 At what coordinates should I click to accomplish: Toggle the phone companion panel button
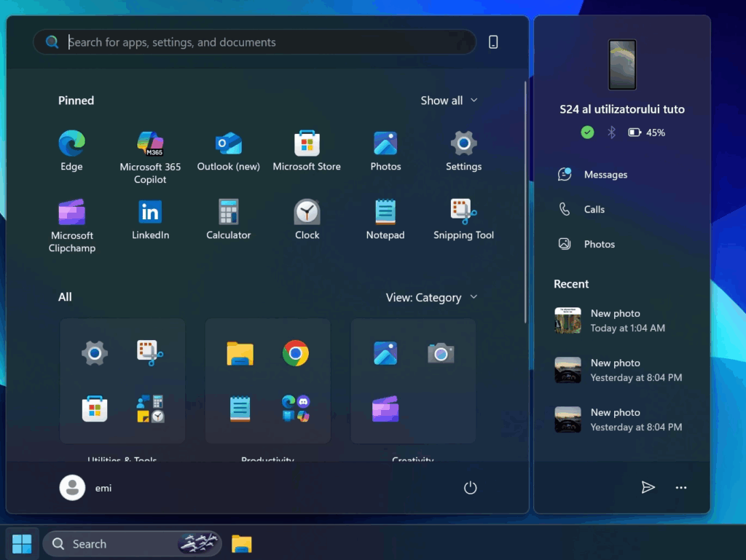tap(493, 42)
